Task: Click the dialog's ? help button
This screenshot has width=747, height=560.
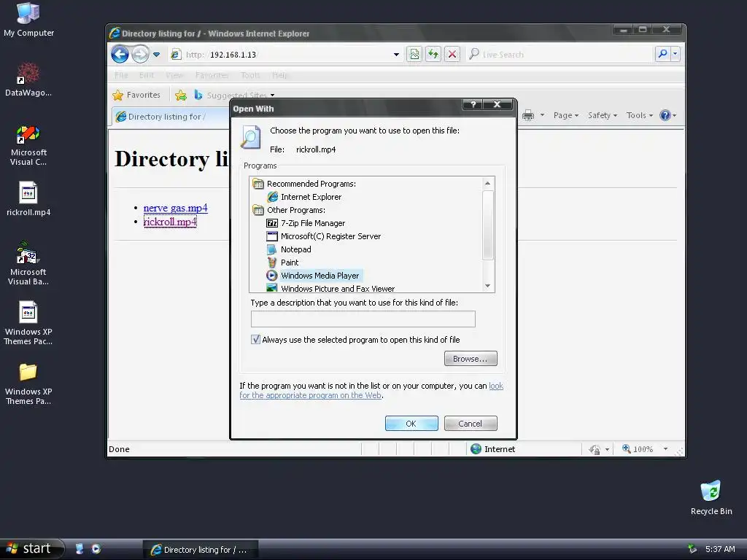Action: point(473,104)
